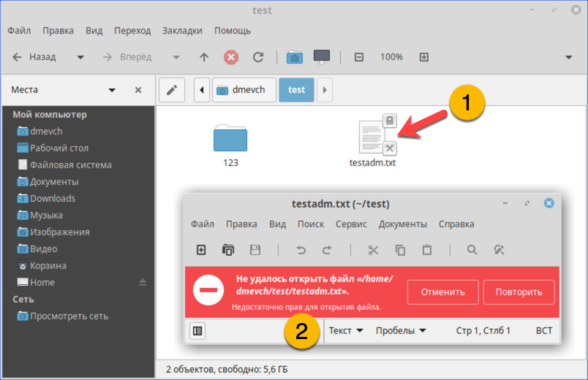The height and width of the screenshot is (380, 588).
Task: Click the path bar left scroll arrow
Action: tap(202, 90)
